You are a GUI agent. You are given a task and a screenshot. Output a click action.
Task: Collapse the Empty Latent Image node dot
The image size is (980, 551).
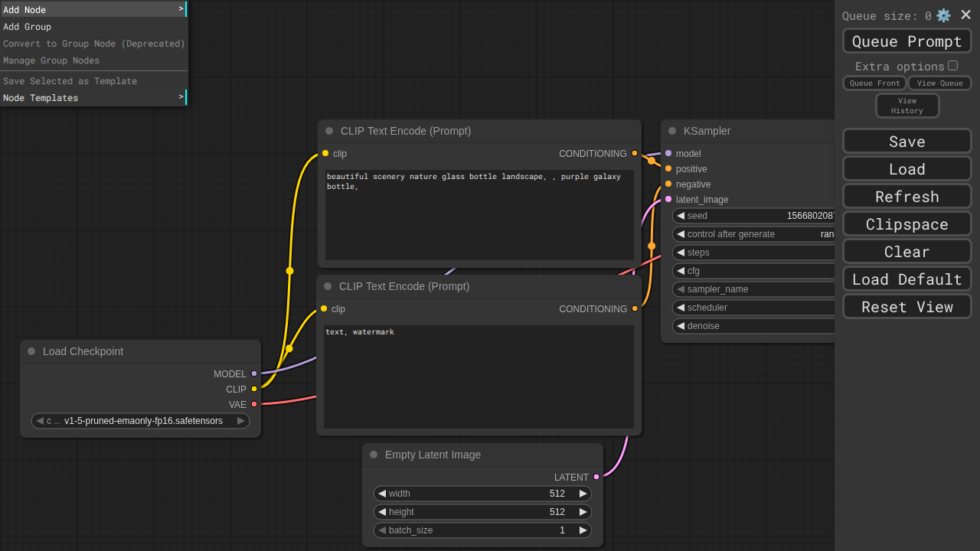pos(374,455)
